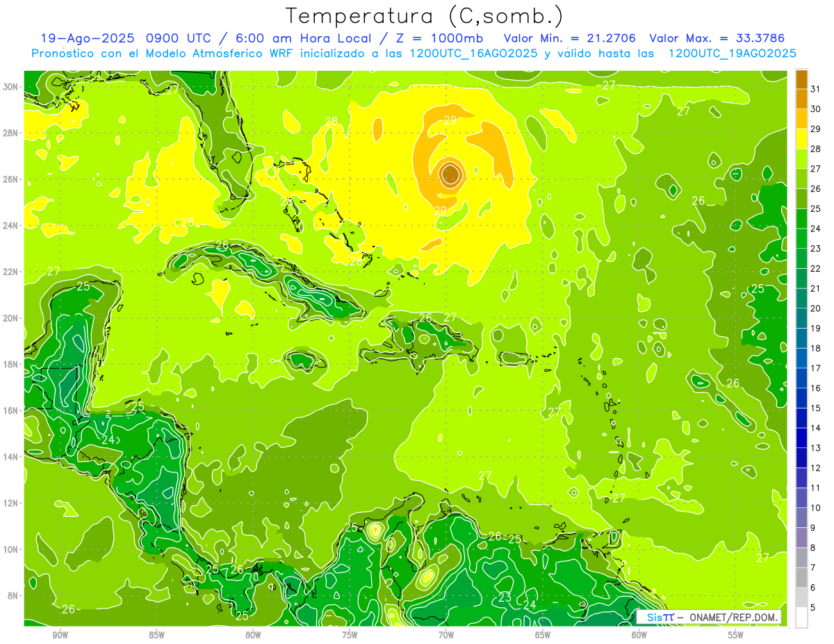Screen dimensions: 834x644
Task: Click the 55W longitude axis label
Action: click(x=736, y=635)
